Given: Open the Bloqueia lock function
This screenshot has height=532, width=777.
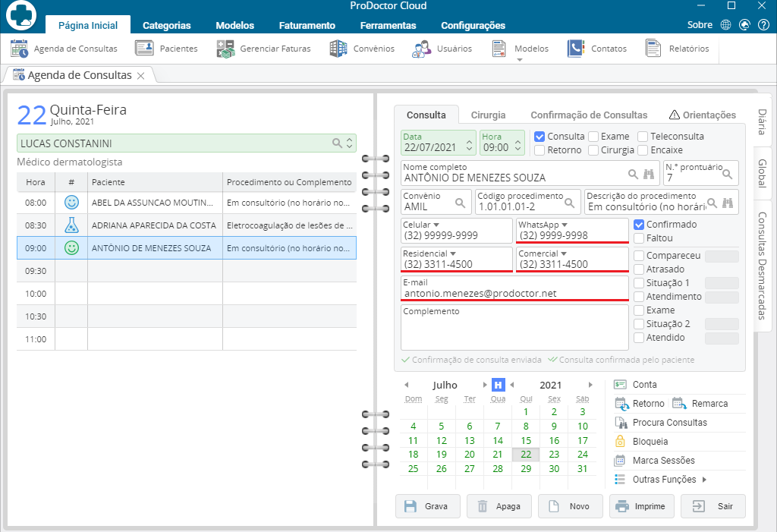Looking at the screenshot, I should tap(641, 441).
